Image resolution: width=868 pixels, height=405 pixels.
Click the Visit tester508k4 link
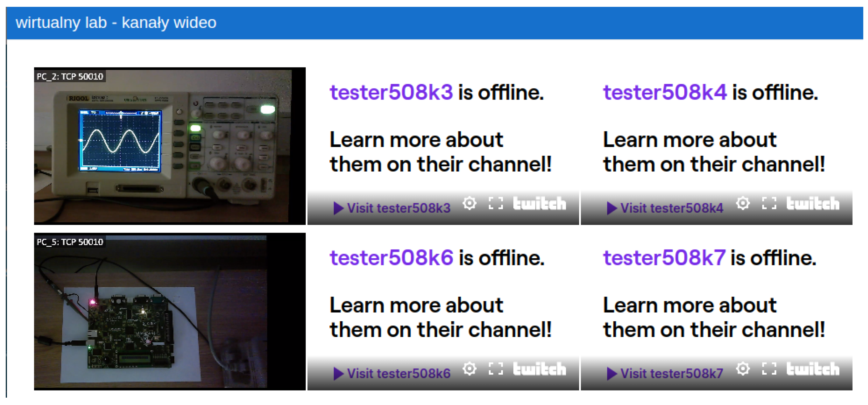(665, 208)
